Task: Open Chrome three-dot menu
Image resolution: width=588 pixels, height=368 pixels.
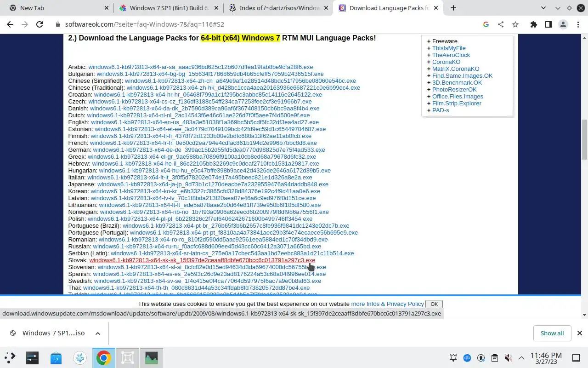Action: [x=577, y=24]
